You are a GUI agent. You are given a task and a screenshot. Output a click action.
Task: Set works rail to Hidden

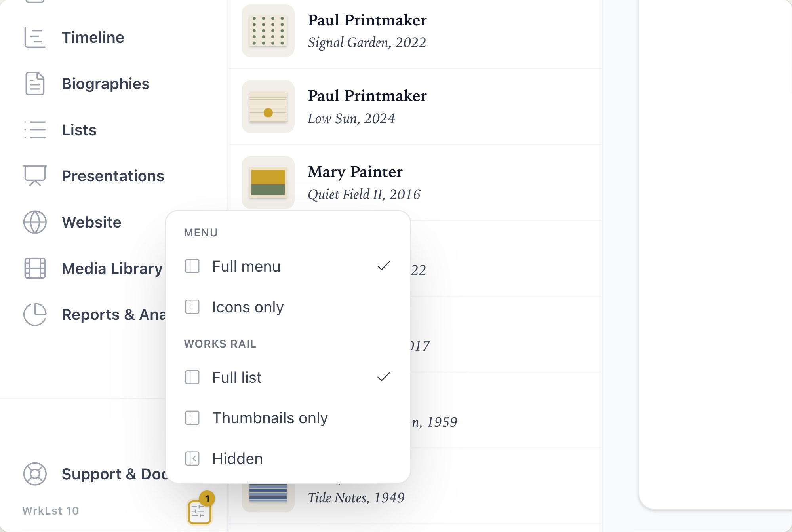coord(288,458)
